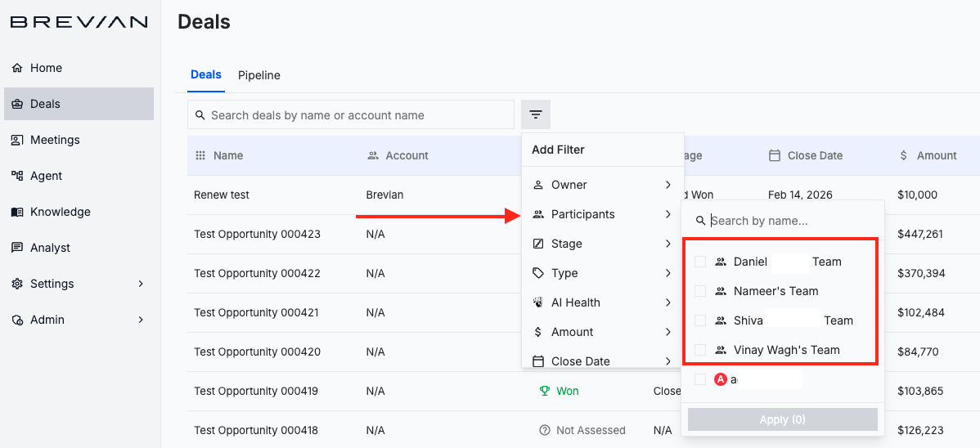The width and height of the screenshot is (980, 448).
Task: Click the Account column people icon
Action: (x=373, y=155)
